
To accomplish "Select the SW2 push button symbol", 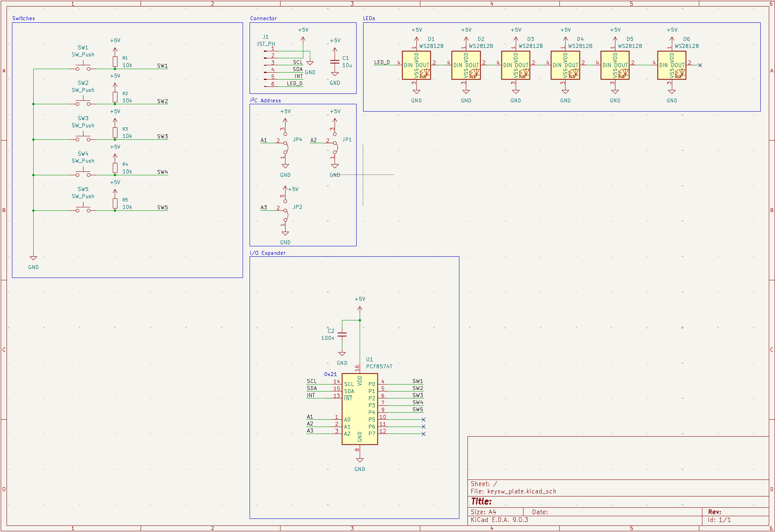I will tap(83, 102).
